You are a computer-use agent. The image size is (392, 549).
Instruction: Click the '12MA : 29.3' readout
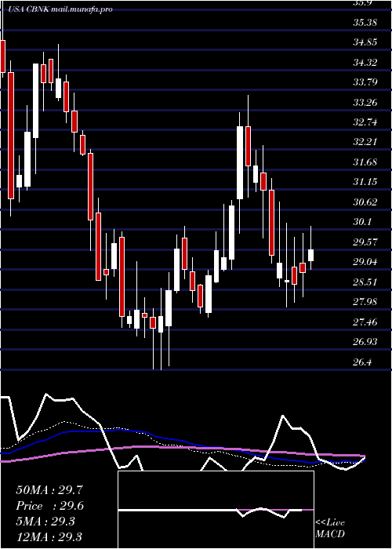49,536
